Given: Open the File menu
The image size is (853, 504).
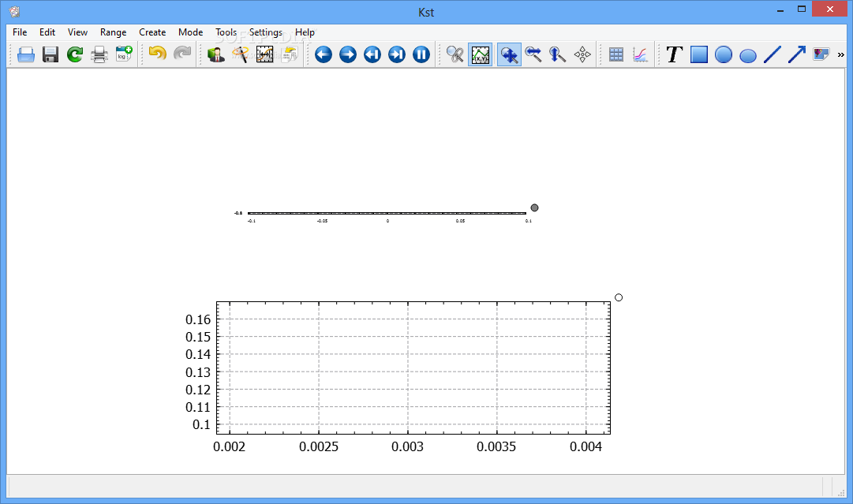Looking at the screenshot, I should 20,32.
